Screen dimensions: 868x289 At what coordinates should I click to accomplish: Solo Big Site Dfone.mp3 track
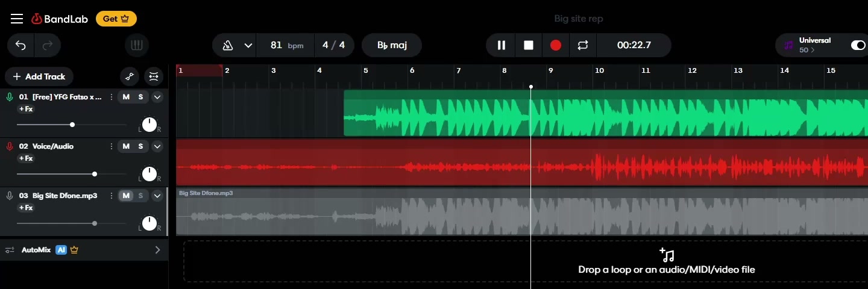tap(141, 196)
